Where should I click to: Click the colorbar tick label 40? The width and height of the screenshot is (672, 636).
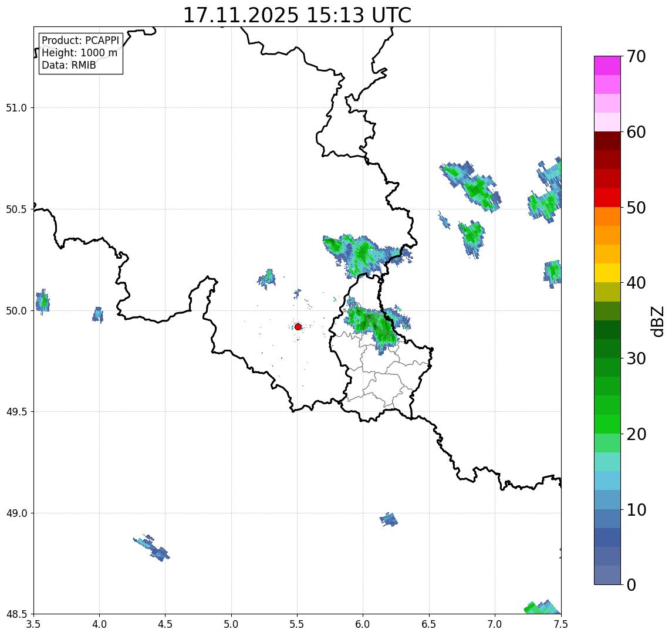(636, 283)
